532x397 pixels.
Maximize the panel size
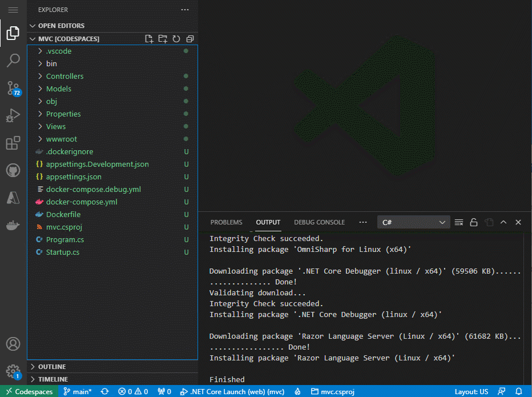pyautogui.click(x=503, y=222)
